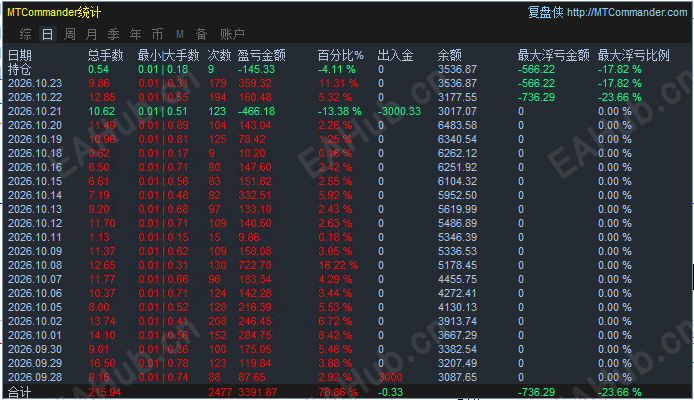Click the 359.32 profit amount

point(255,83)
